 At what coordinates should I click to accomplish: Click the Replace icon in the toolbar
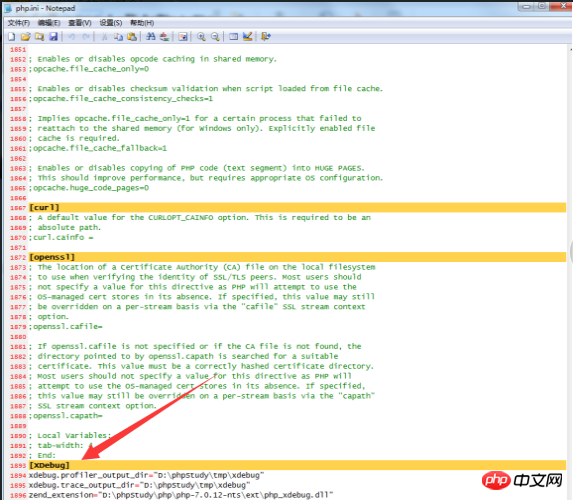pos(164,37)
